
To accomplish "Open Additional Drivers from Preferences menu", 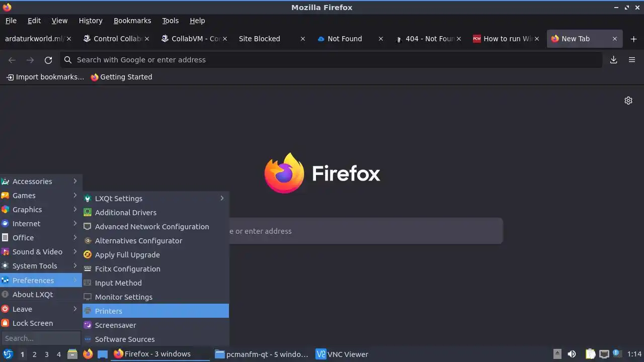I will pyautogui.click(x=155, y=213).
